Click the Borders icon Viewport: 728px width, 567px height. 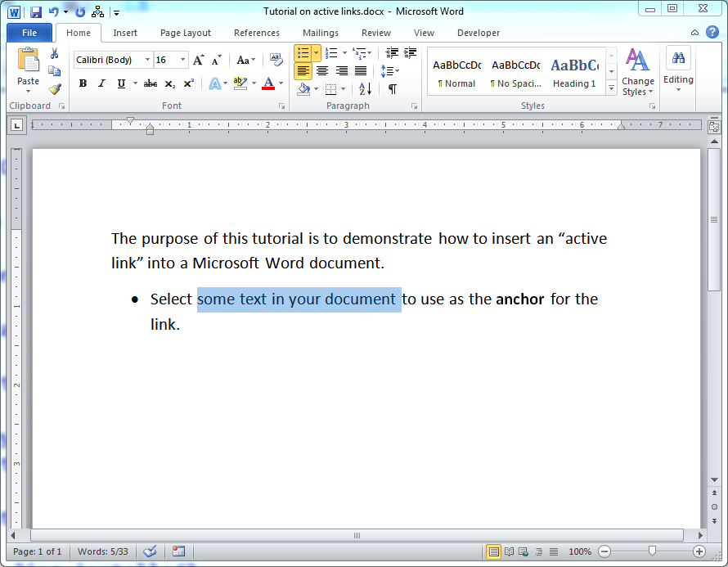point(330,88)
